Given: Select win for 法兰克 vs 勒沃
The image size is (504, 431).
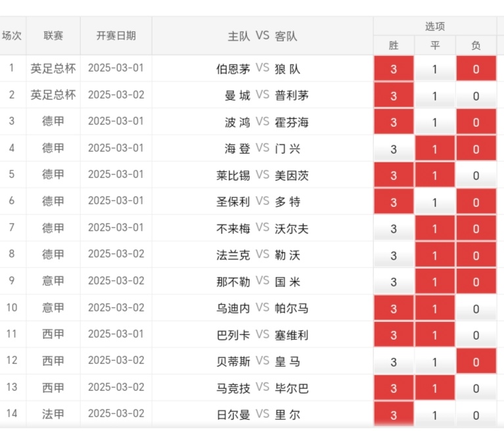Looking at the screenshot, I should point(394,255).
